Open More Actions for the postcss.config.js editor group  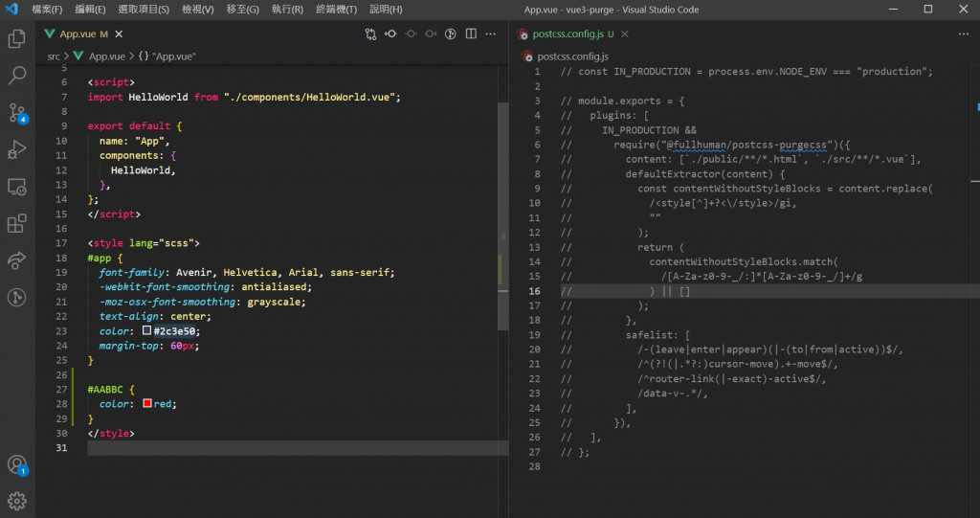click(963, 34)
